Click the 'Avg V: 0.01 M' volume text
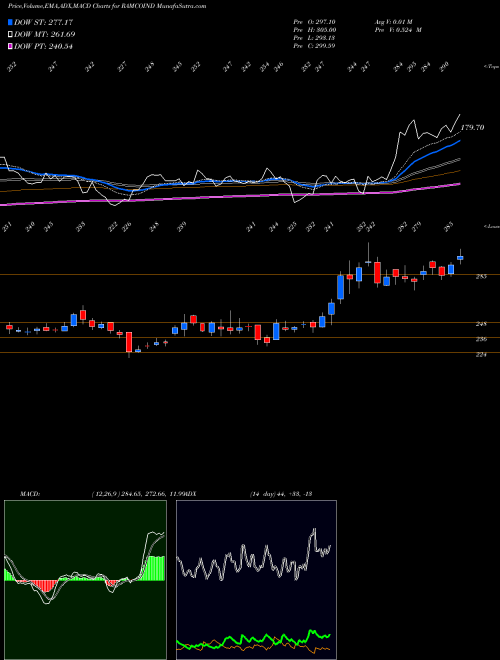The height and width of the screenshot is (660, 500). (x=395, y=22)
